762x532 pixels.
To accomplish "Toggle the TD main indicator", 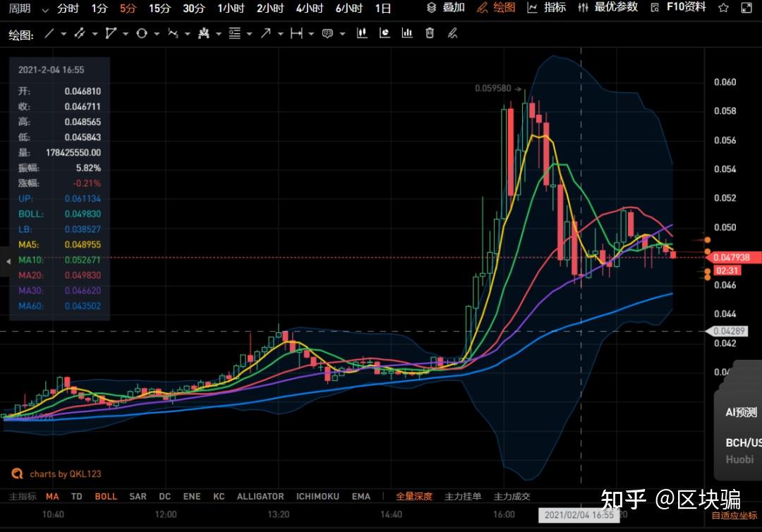I will [x=77, y=497].
